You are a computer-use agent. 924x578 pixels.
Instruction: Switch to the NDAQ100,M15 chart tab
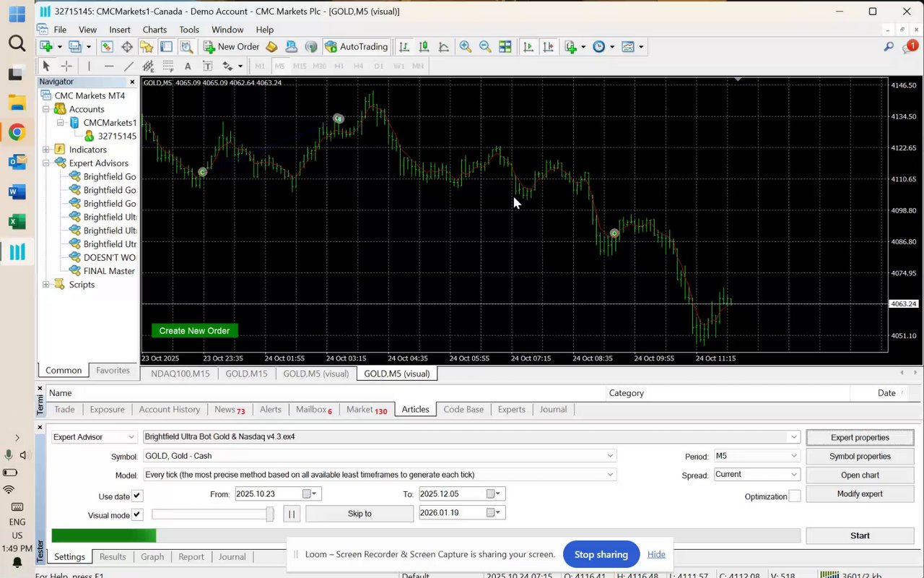coord(180,374)
